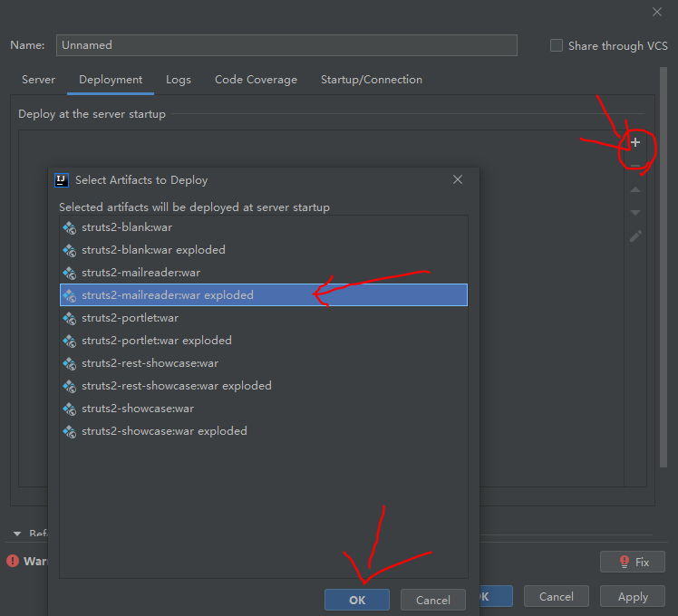Viewport: 678px width, 616px height.
Task: Switch to the Code Coverage tab
Action: (256, 80)
